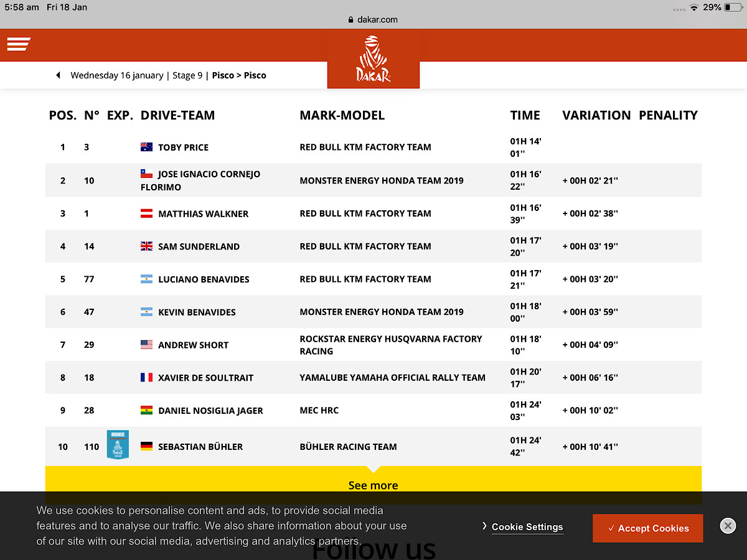The height and width of the screenshot is (560, 747).
Task: Open the hamburger menu icon
Action: click(x=19, y=44)
